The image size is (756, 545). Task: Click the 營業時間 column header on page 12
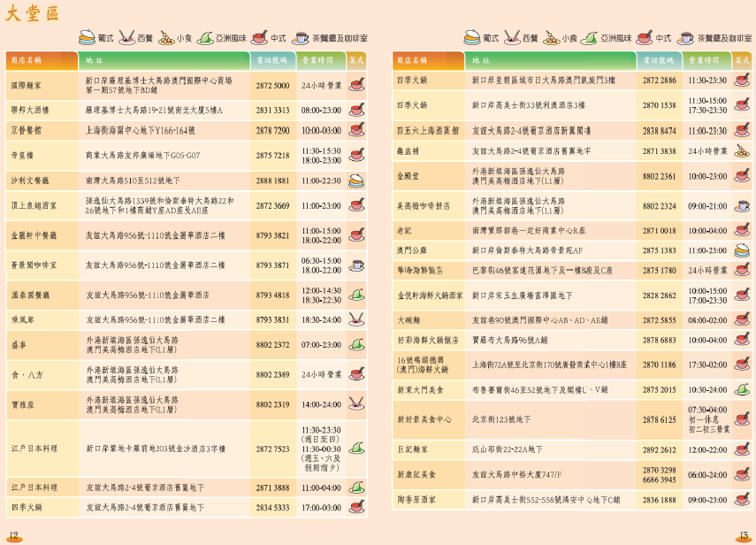(317, 60)
